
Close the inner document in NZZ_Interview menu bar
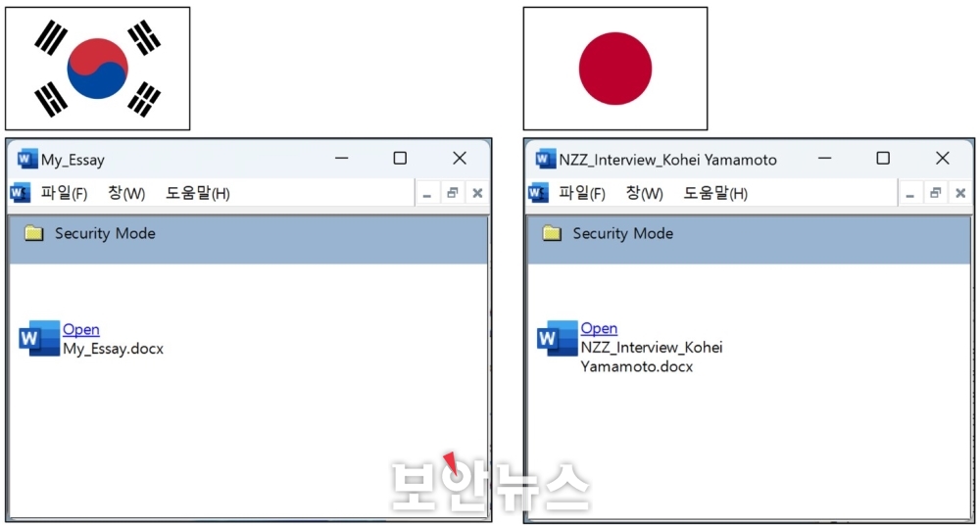tap(960, 194)
